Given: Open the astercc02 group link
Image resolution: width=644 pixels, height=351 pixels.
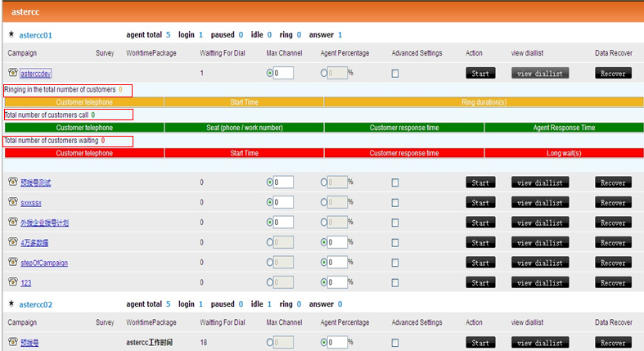Looking at the screenshot, I should (35, 304).
